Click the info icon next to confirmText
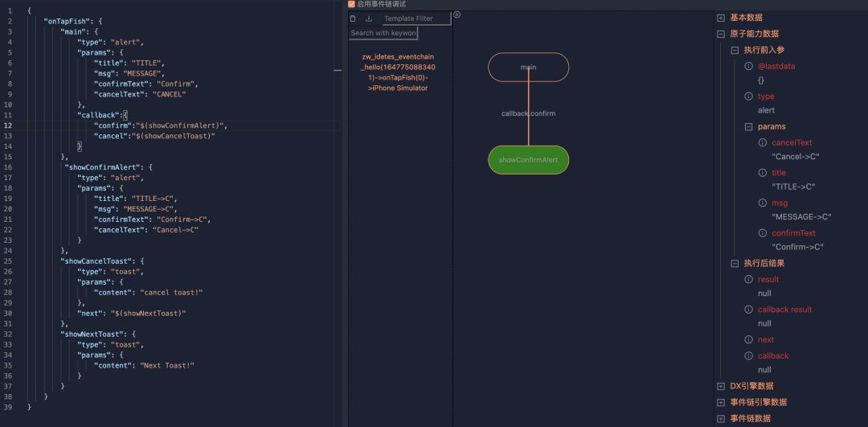The height and width of the screenshot is (427, 868). tap(764, 233)
